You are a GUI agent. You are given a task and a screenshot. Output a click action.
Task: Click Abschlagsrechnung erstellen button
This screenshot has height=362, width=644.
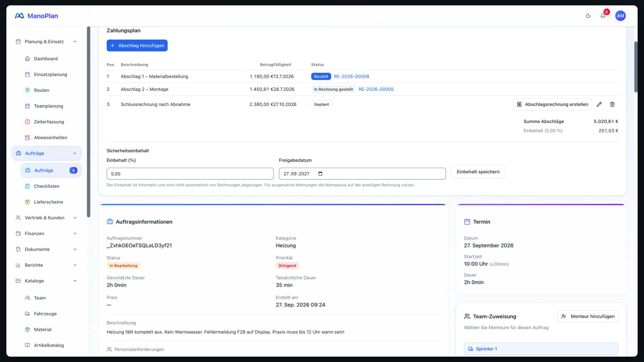pyautogui.click(x=552, y=104)
